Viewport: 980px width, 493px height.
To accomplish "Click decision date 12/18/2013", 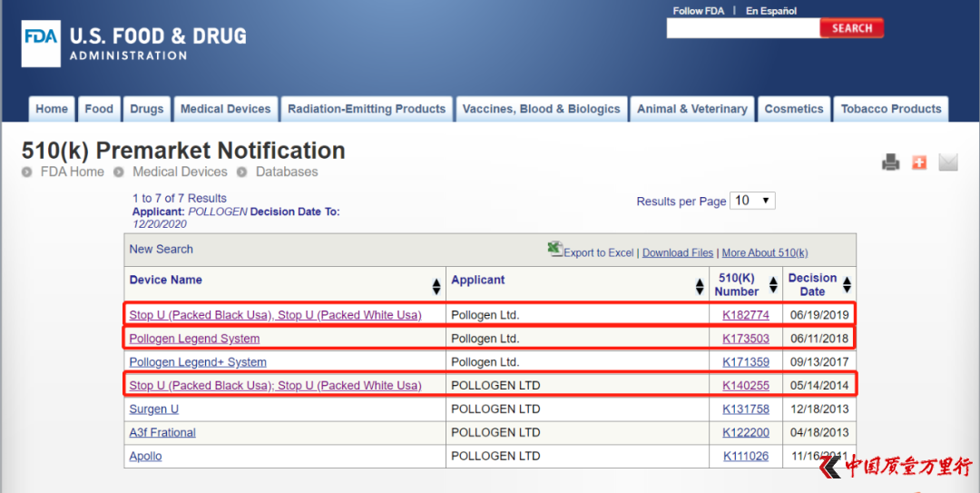I will point(819,409).
